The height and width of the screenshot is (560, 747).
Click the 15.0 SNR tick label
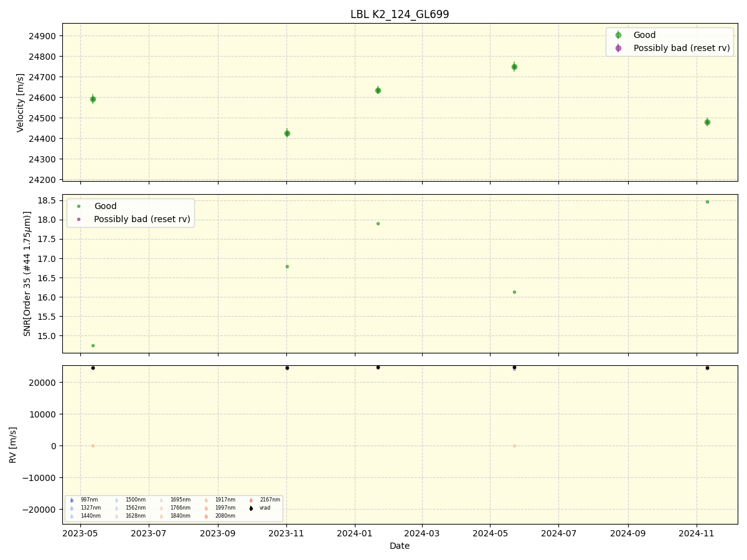click(x=48, y=336)
